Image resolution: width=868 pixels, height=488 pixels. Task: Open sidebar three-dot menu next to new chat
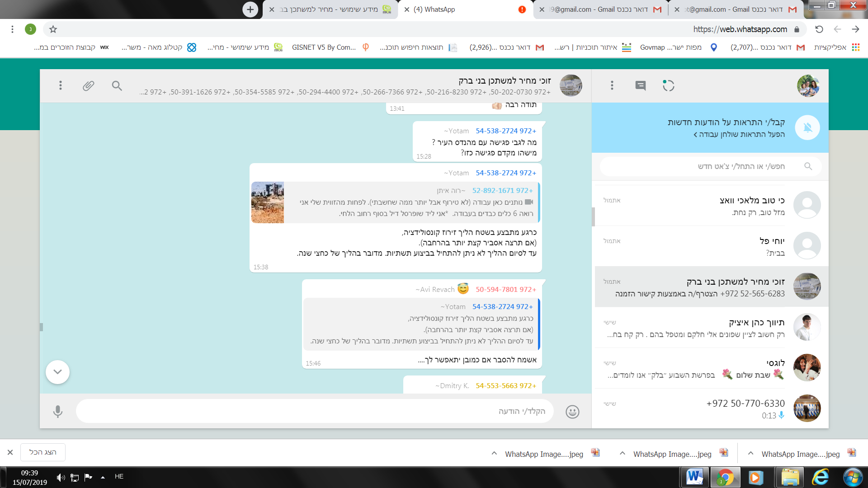click(612, 85)
